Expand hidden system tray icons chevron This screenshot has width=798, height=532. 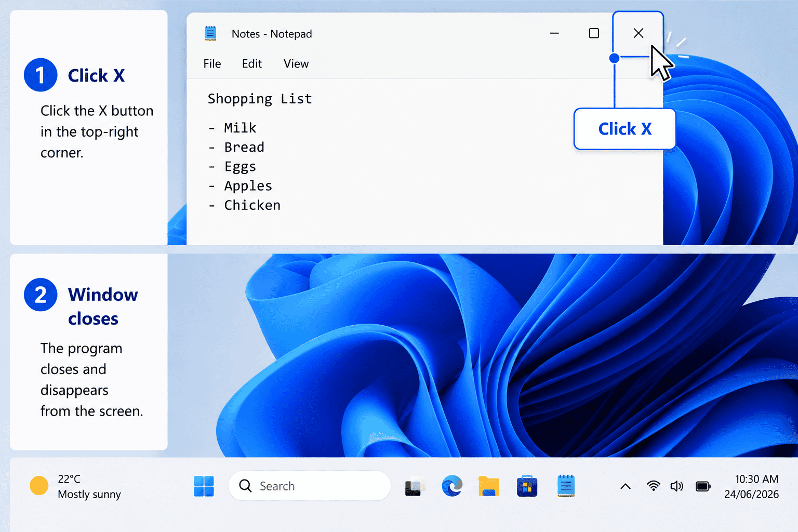[x=626, y=487]
